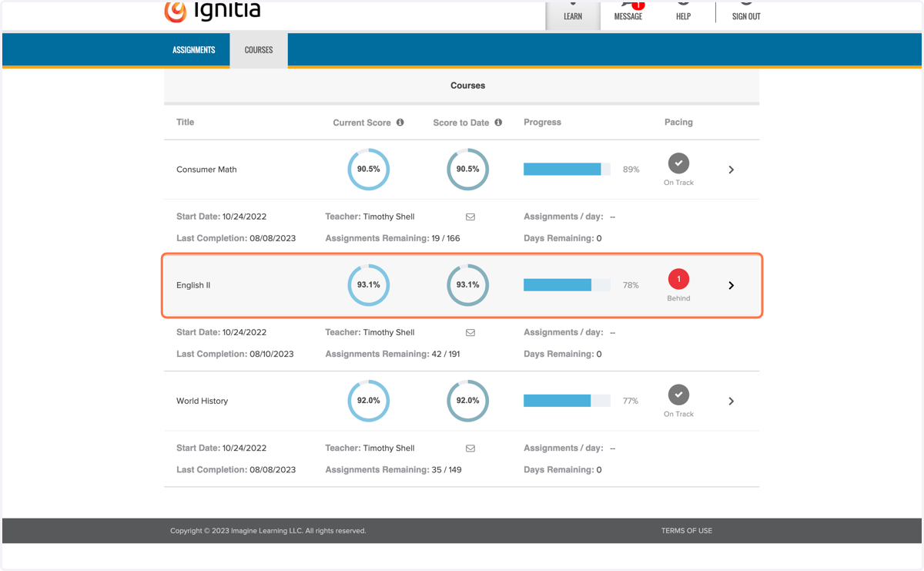924x571 pixels.
Task: Click English II score to date circle
Action: click(x=467, y=285)
